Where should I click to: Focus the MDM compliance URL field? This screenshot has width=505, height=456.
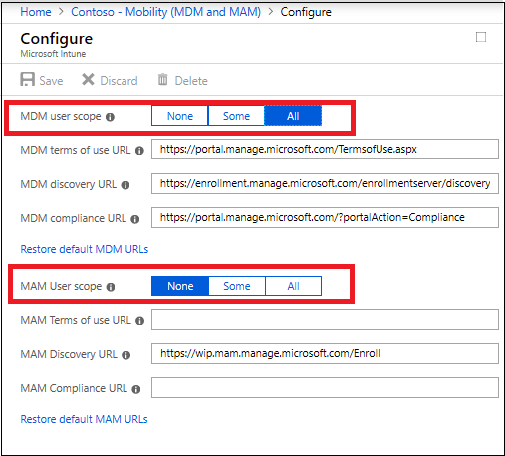click(x=325, y=217)
